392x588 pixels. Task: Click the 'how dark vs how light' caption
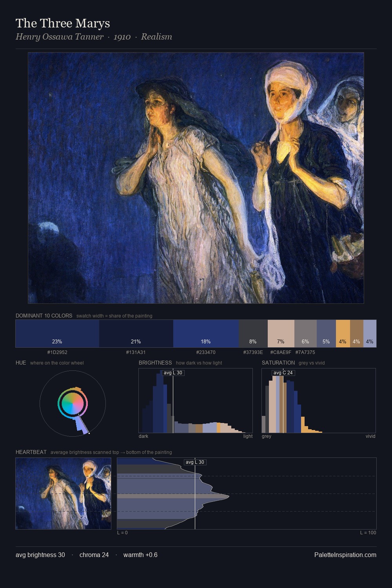click(199, 363)
